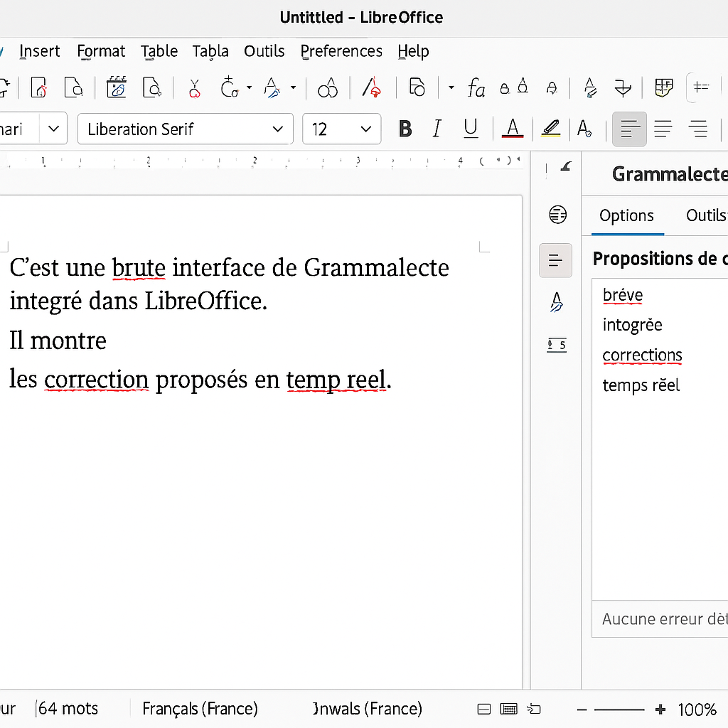
Task: Toggle italic formatting
Action: (437, 129)
